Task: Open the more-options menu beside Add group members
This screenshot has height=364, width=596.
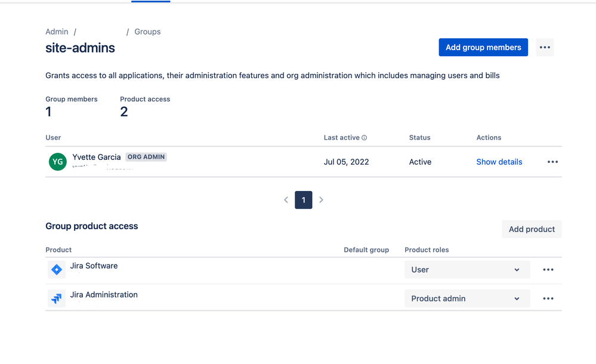Action: tap(545, 47)
